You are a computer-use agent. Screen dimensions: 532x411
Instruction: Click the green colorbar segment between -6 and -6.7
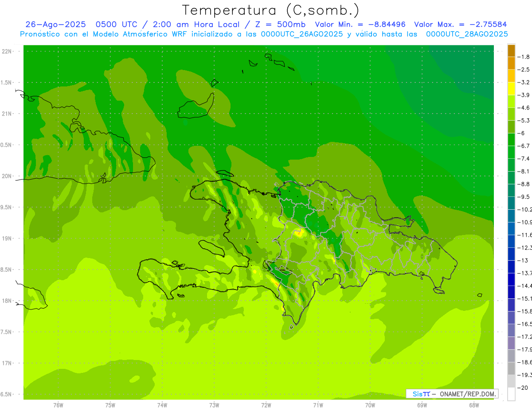(511, 140)
